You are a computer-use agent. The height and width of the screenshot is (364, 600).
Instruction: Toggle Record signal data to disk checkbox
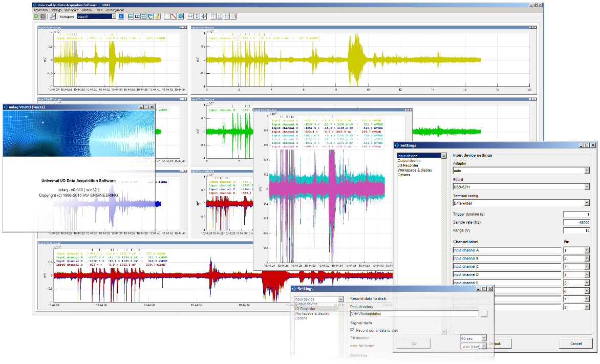[x=353, y=330]
